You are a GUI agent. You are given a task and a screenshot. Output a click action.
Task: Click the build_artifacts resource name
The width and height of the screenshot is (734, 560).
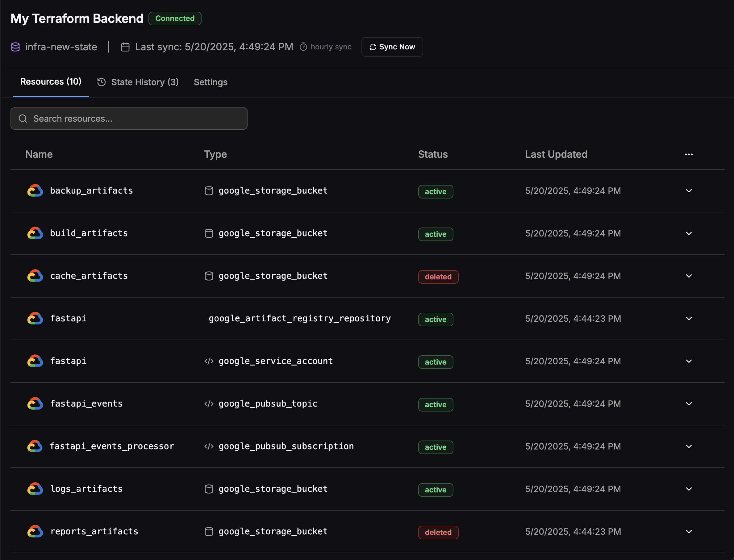(x=89, y=233)
